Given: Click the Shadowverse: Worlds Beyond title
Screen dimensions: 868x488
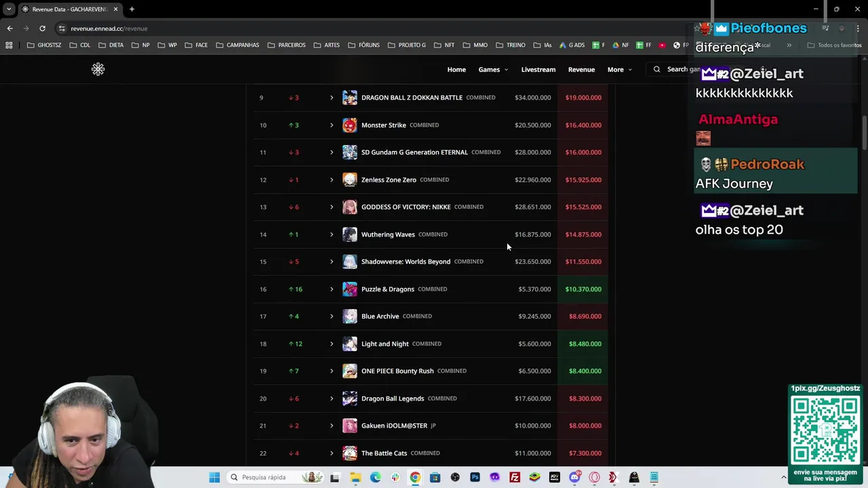Looking at the screenshot, I should [x=406, y=262].
